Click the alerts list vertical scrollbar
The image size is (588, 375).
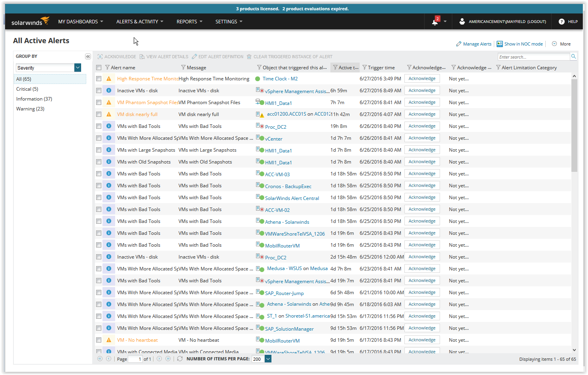[574, 125]
